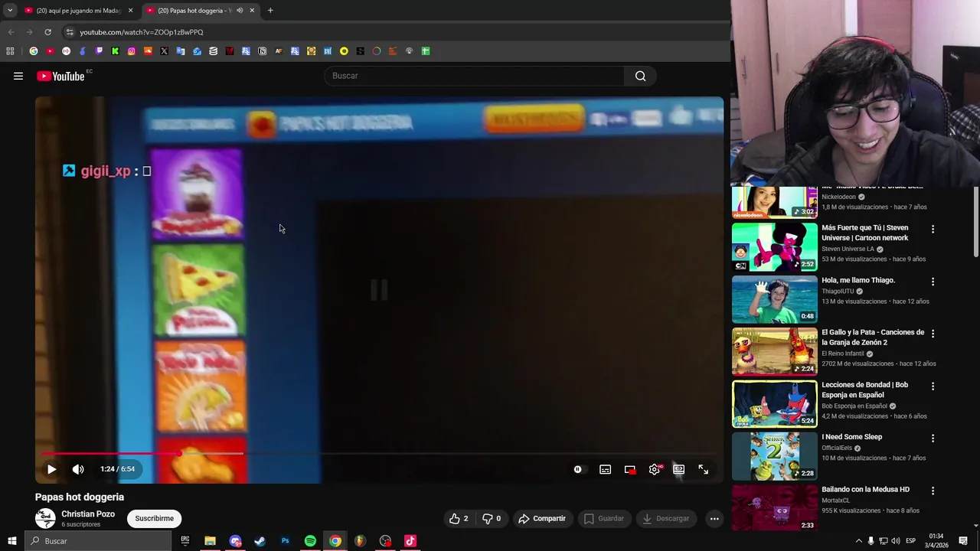
Task: Open I Need Some Sleep video title
Action: click(851, 437)
